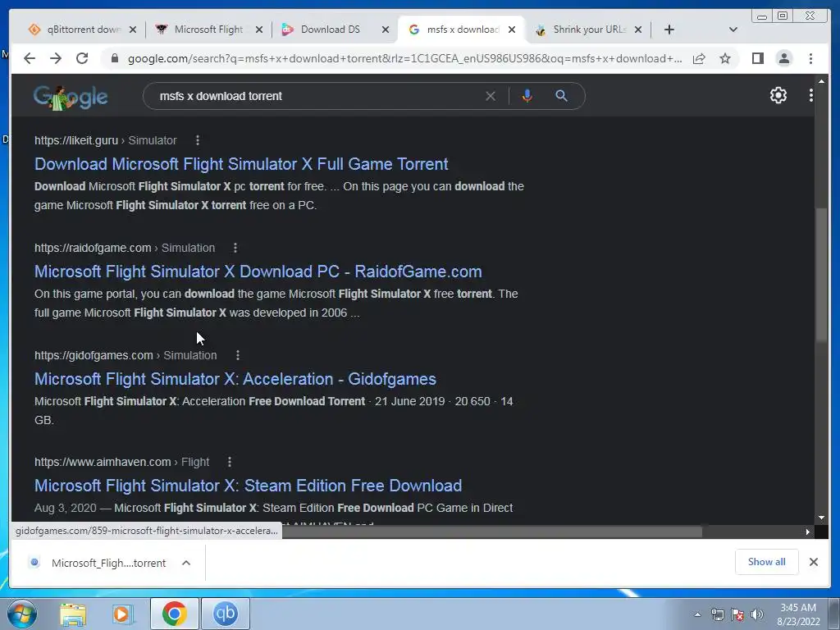Image resolution: width=840 pixels, height=630 pixels.
Task: Open the Chrome profile avatar
Action: click(783, 58)
